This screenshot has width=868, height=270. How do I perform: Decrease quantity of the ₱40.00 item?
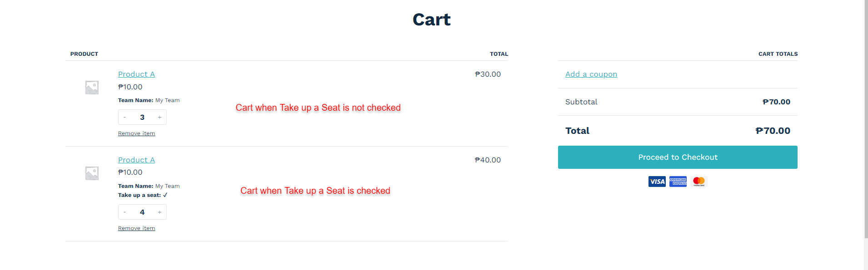point(125,212)
